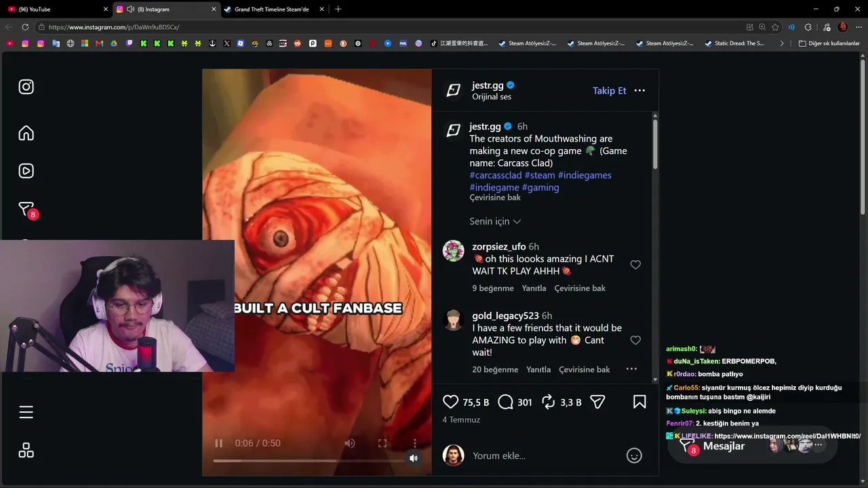This screenshot has width=868, height=488.
Task: Open the emoji picker in comment box
Action: [634, 455]
